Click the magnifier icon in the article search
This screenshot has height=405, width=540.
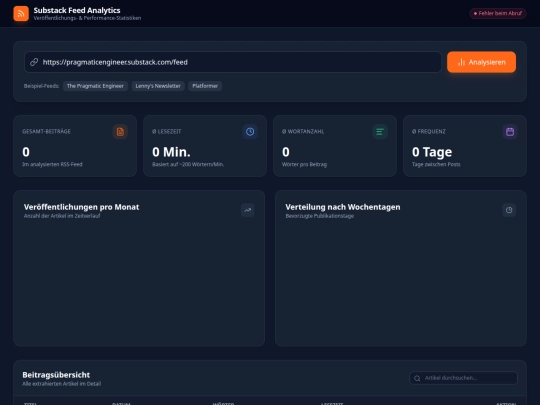417,378
